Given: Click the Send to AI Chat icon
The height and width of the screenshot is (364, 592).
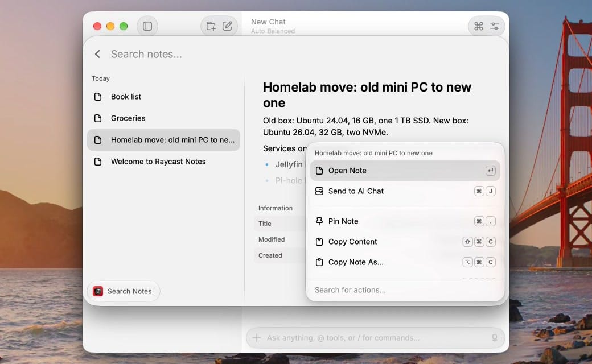Looking at the screenshot, I should (319, 191).
